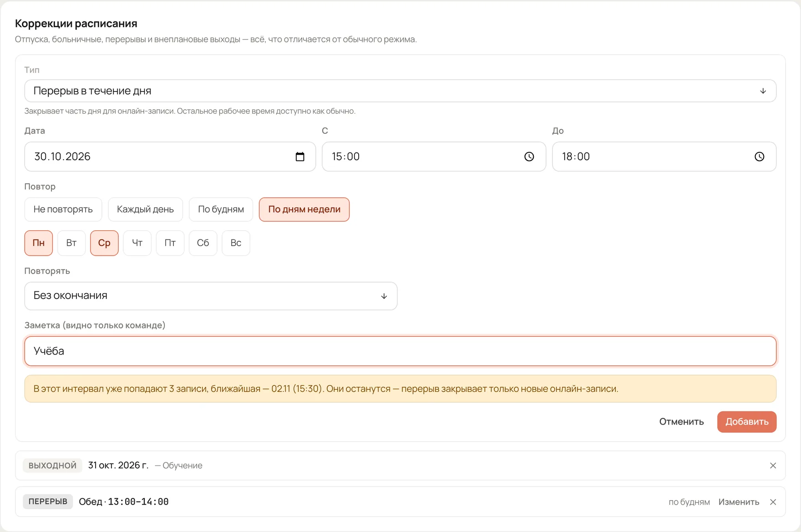Toggle the Ср weekday chip
801x532 pixels.
tap(104, 243)
